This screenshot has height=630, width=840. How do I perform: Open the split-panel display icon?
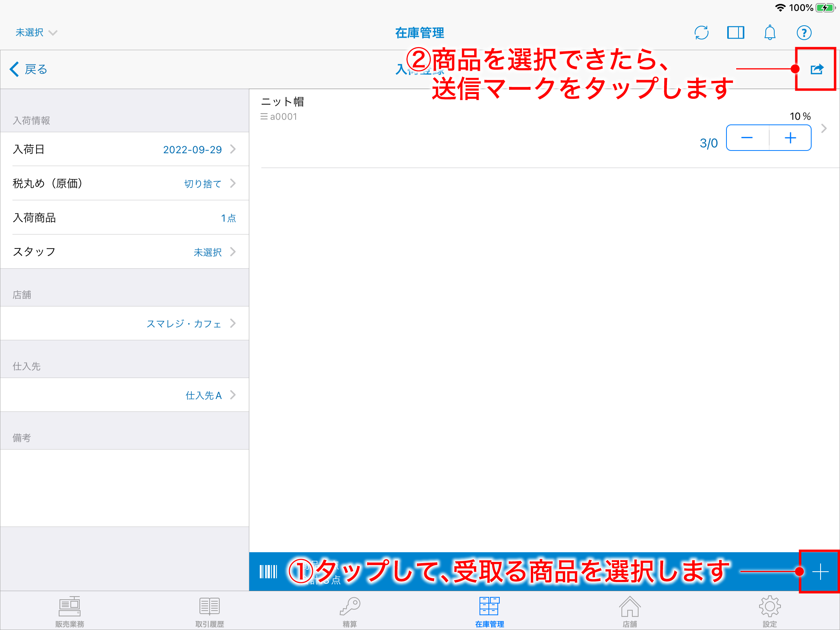click(735, 33)
